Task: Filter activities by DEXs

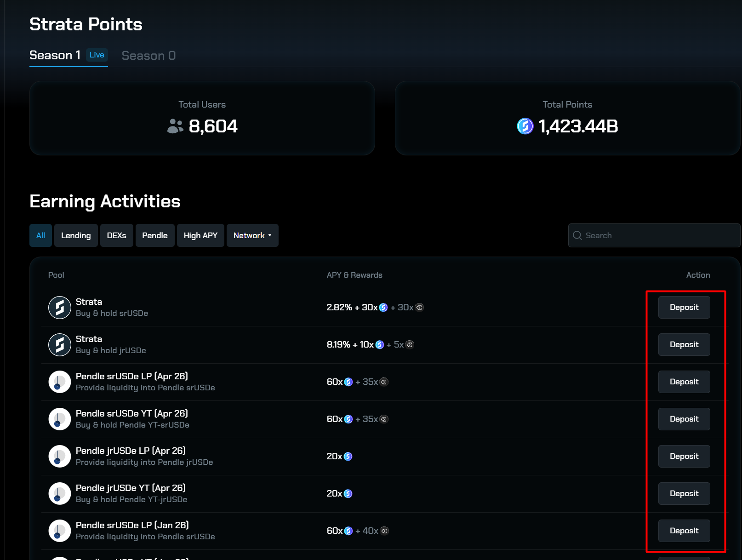Action: tap(116, 235)
